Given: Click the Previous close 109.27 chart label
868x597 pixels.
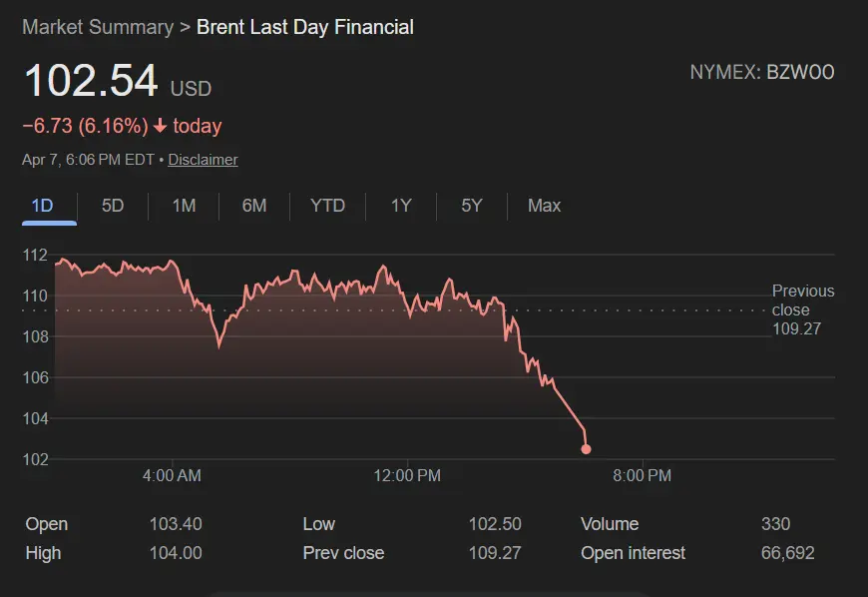Looking at the screenshot, I should (802, 309).
